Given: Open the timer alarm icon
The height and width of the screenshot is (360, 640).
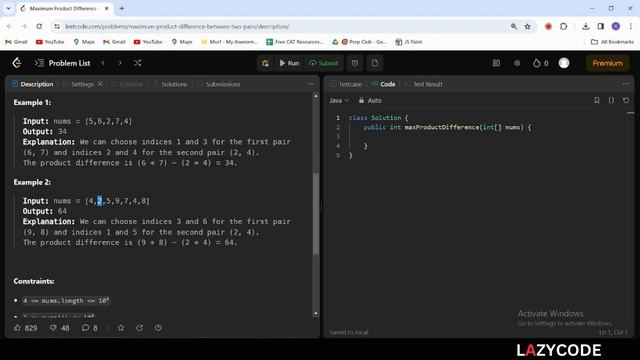Looking at the screenshot, I should coord(355,63).
